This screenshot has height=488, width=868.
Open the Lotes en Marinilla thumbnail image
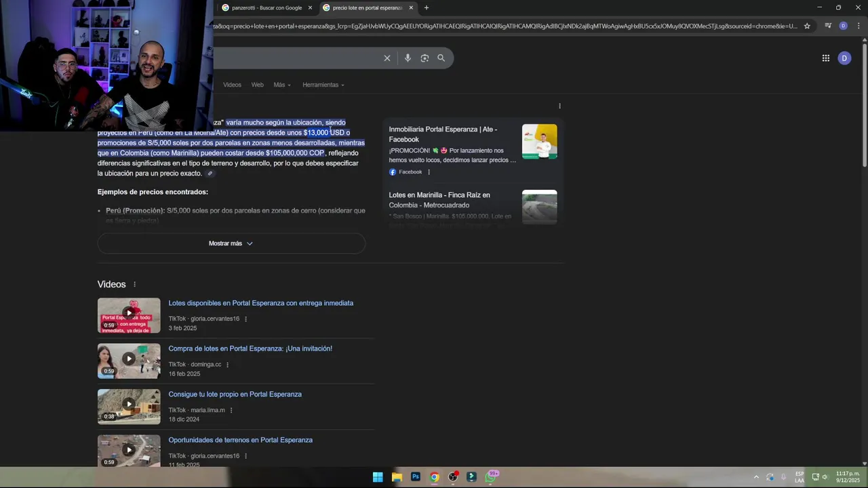coord(540,207)
